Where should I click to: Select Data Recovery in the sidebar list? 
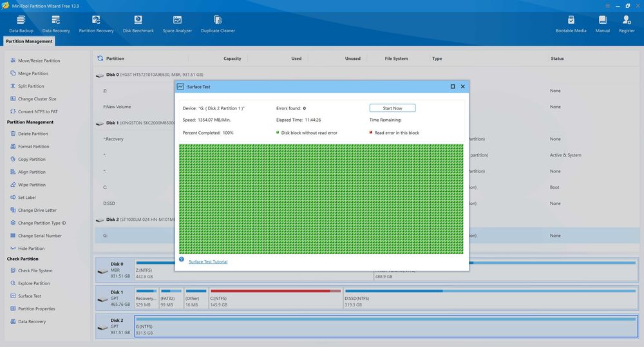coord(28,321)
